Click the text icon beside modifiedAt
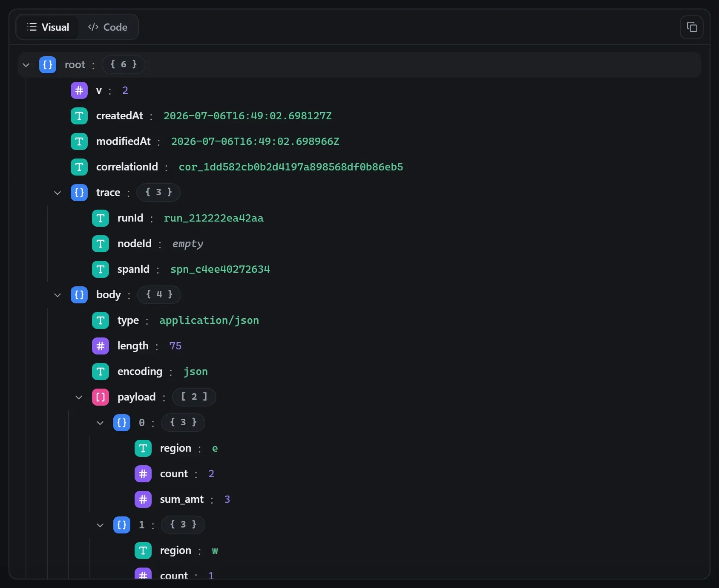 click(x=79, y=141)
